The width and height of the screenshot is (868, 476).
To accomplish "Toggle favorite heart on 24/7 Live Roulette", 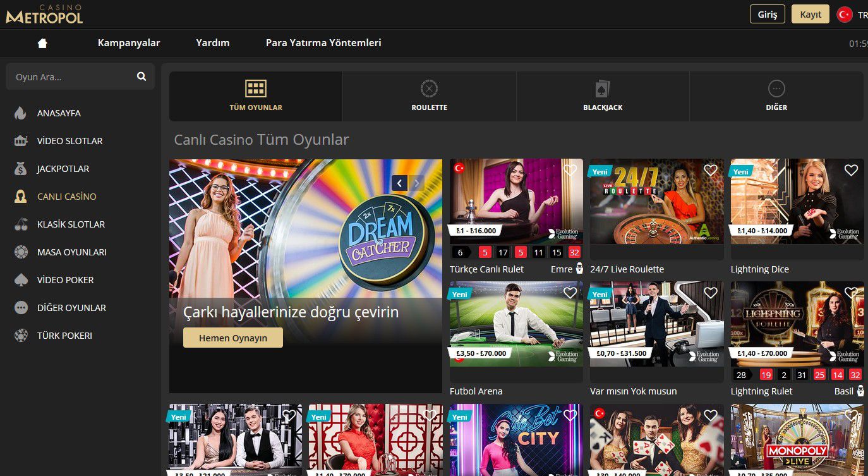I will [x=711, y=170].
